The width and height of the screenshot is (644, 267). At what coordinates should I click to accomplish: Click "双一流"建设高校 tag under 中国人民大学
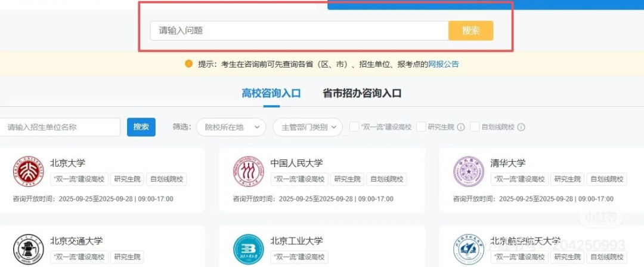pyautogui.click(x=299, y=179)
